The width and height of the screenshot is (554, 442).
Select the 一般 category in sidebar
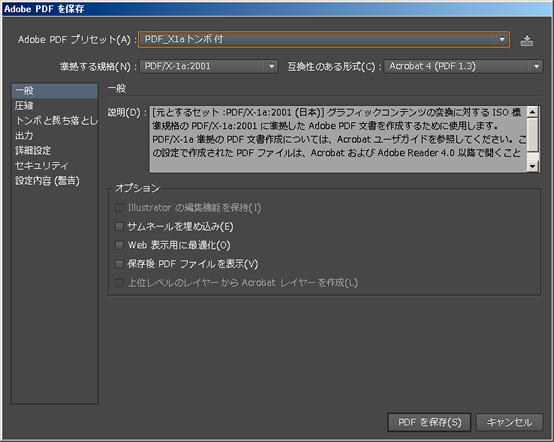[x=54, y=91]
